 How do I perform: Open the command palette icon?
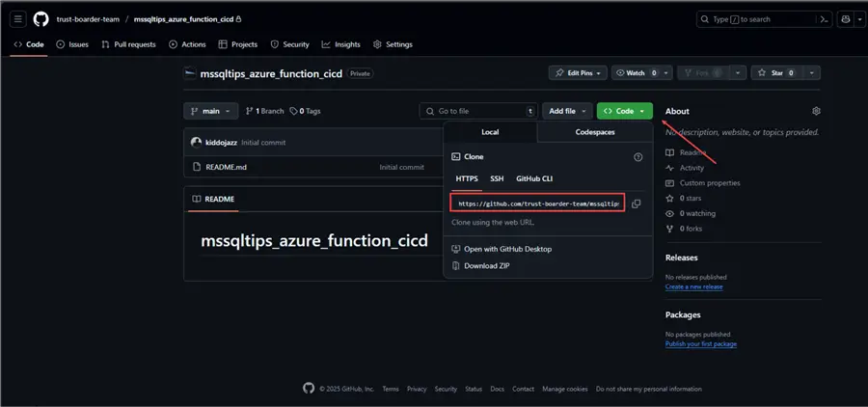[825, 19]
